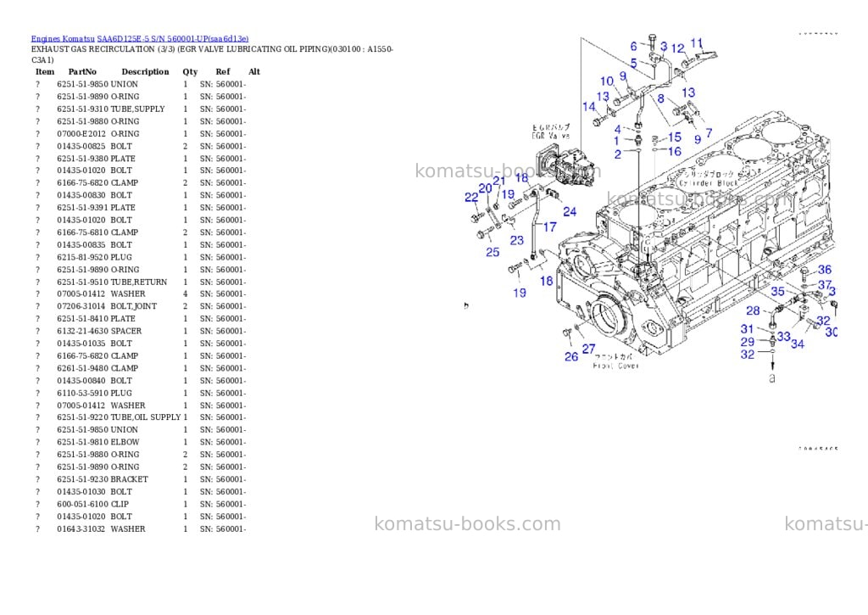Select part number 07206-31014 BOLT,JOINT
The height and width of the screenshot is (615, 868).
coord(107,306)
